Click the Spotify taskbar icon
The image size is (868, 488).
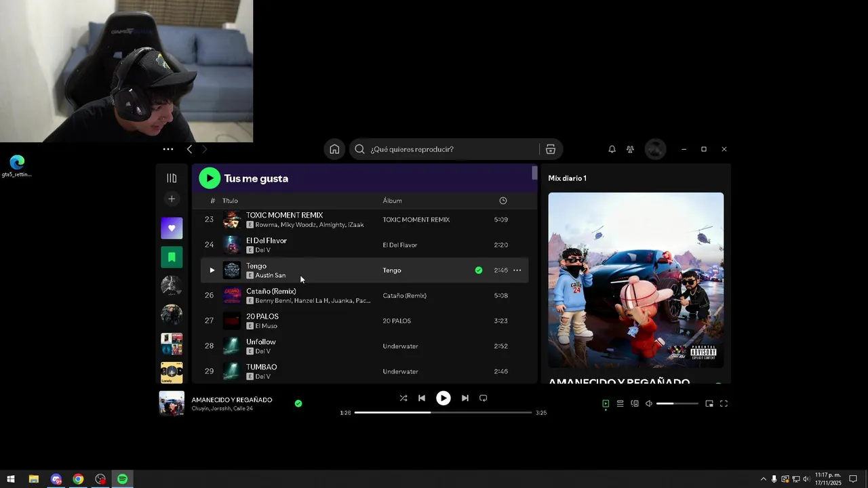(123, 479)
